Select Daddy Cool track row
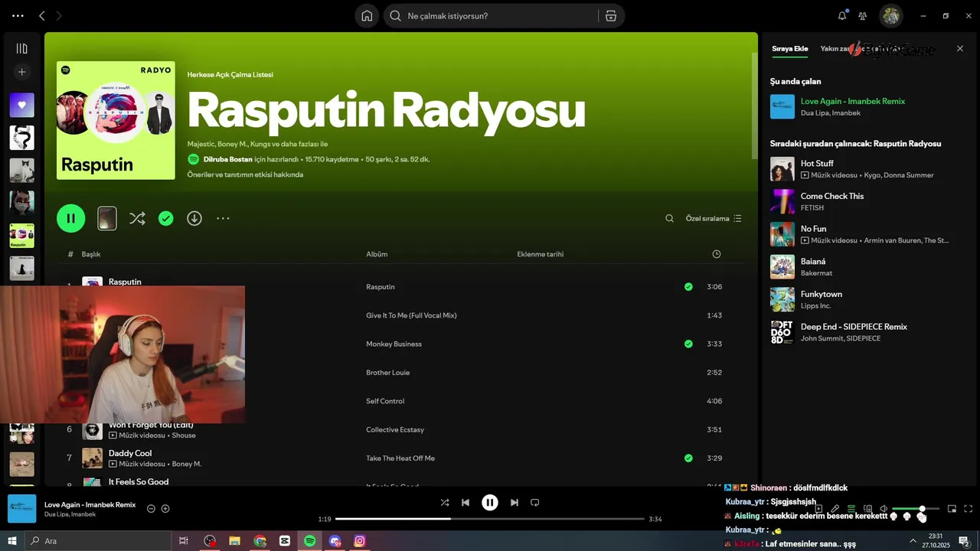Viewport: 980px width, 551px height. [400, 458]
